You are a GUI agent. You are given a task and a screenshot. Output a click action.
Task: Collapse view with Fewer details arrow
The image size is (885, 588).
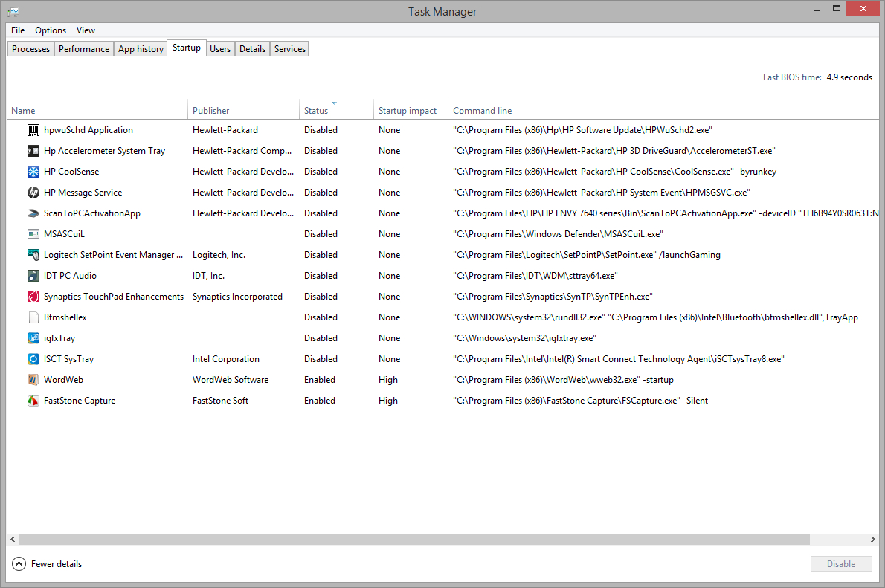[x=19, y=563]
